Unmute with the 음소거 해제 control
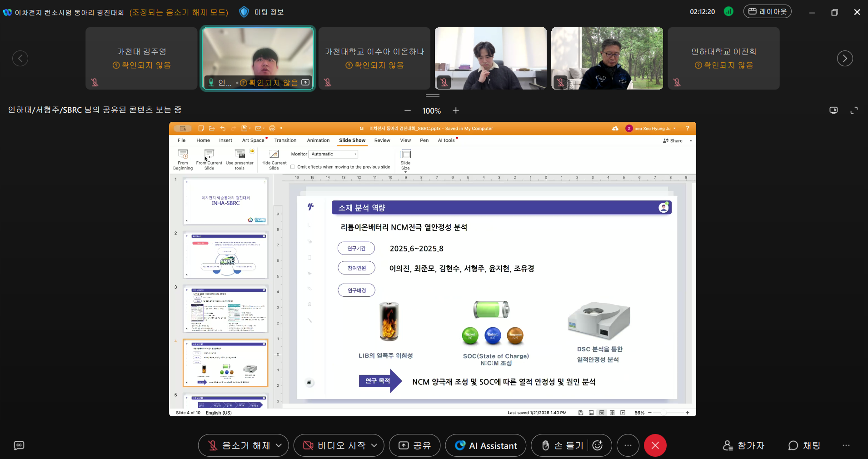Screen dimensions: 868x459 click(x=239, y=445)
